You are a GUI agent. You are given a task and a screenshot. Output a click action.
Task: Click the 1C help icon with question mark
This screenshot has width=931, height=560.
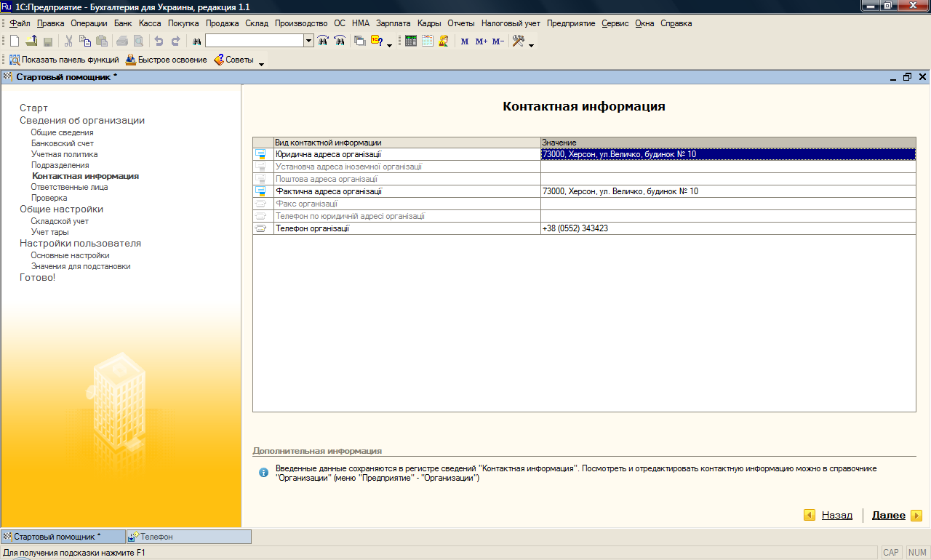(x=377, y=41)
